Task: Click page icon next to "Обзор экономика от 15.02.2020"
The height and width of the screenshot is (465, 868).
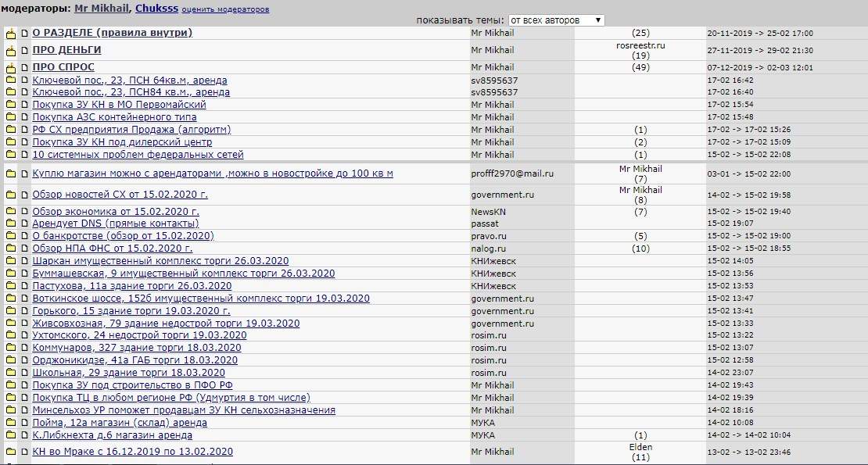Action: (x=24, y=212)
